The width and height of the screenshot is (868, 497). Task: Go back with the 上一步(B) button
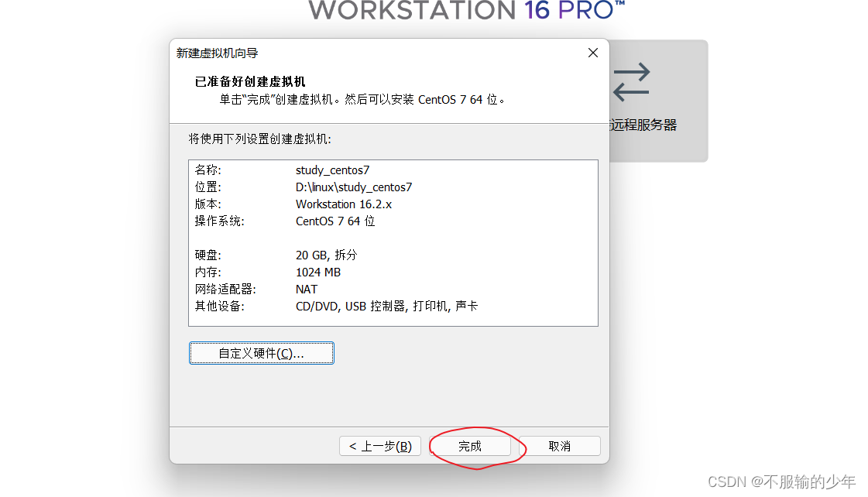tap(380, 446)
